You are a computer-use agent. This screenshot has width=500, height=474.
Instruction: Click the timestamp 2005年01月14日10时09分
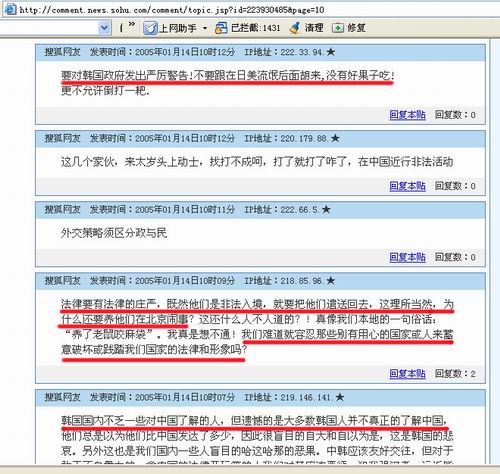click(185, 281)
